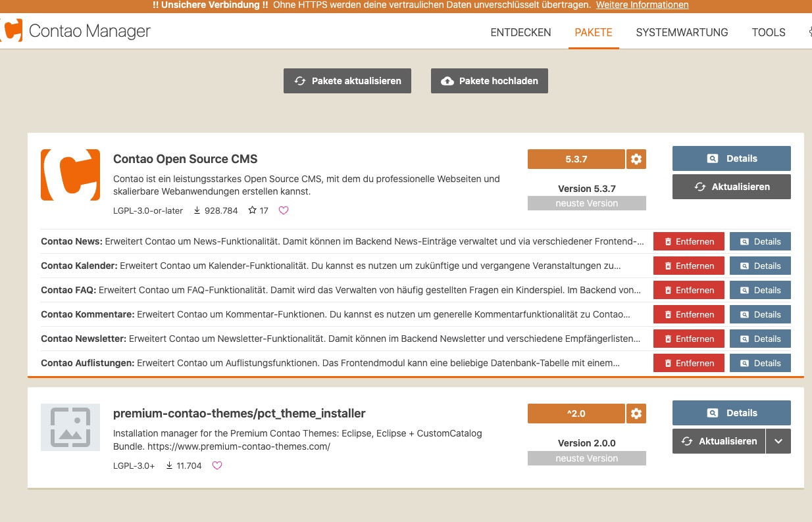Remove the Contao News package
Viewport: 812px width, 522px height.
688,241
